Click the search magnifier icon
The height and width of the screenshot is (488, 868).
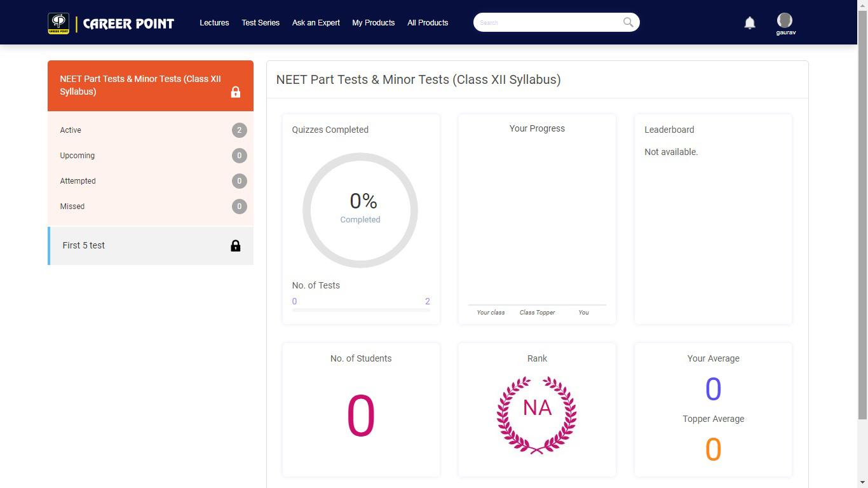628,22
